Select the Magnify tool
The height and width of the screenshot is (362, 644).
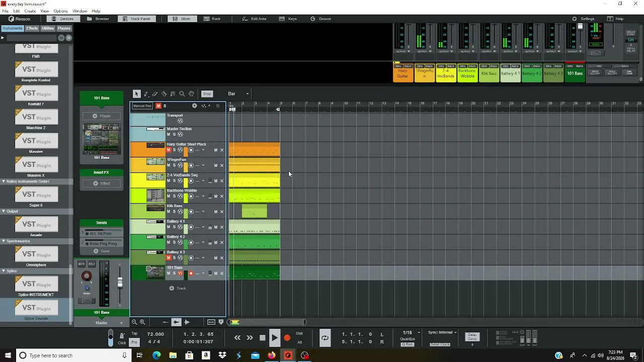coord(182,94)
